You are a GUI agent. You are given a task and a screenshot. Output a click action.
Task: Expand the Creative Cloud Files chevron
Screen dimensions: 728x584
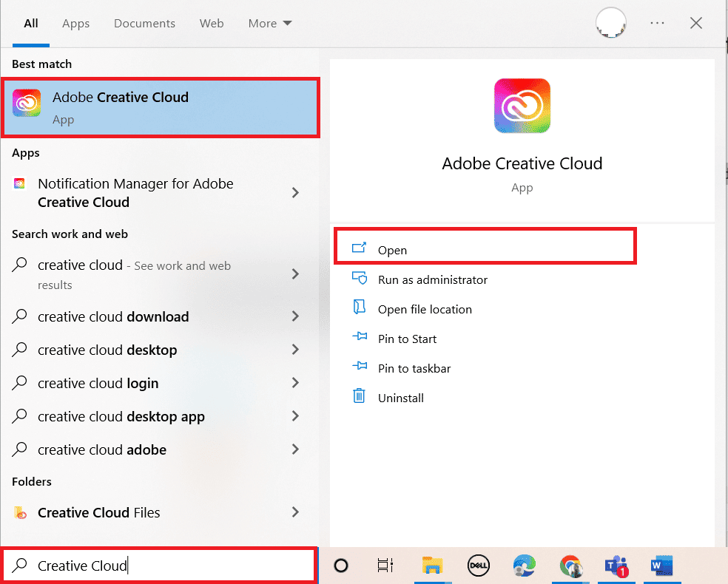click(x=295, y=512)
